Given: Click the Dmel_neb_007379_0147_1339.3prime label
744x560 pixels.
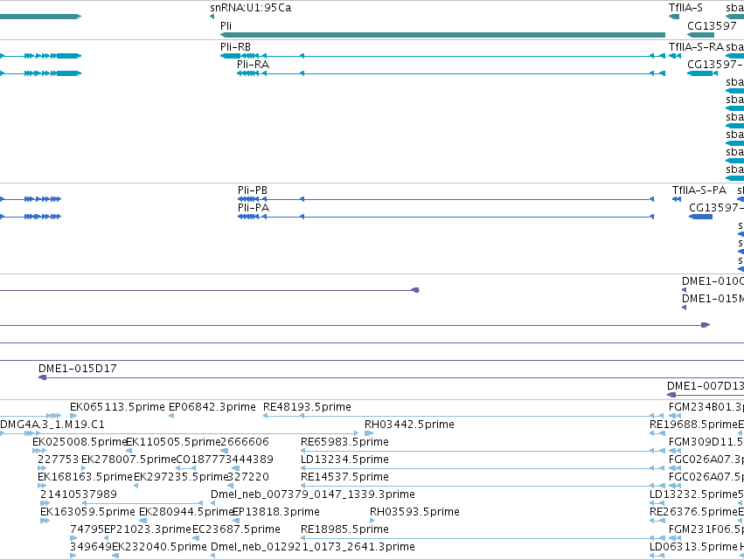Looking at the screenshot, I should click(313, 494).
